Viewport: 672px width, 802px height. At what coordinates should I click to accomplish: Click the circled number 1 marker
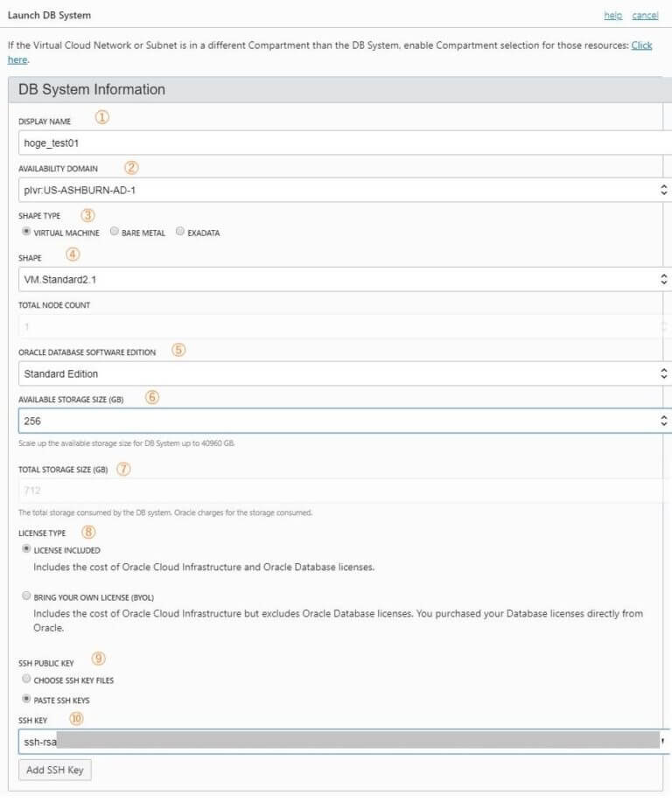[102, 117]
